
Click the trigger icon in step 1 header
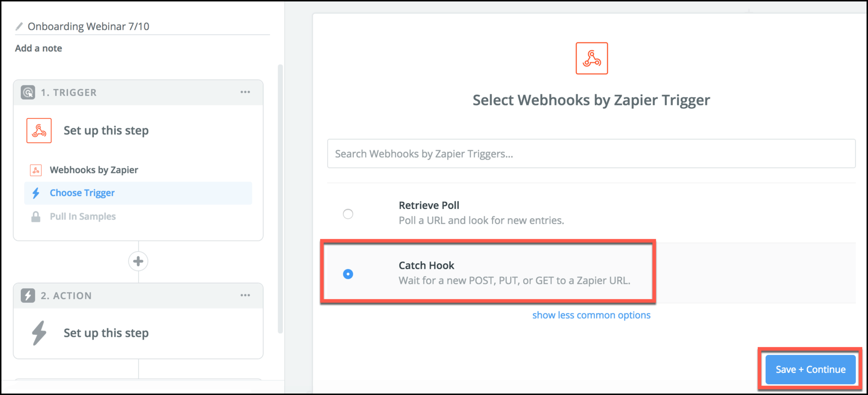click(28, 92)
